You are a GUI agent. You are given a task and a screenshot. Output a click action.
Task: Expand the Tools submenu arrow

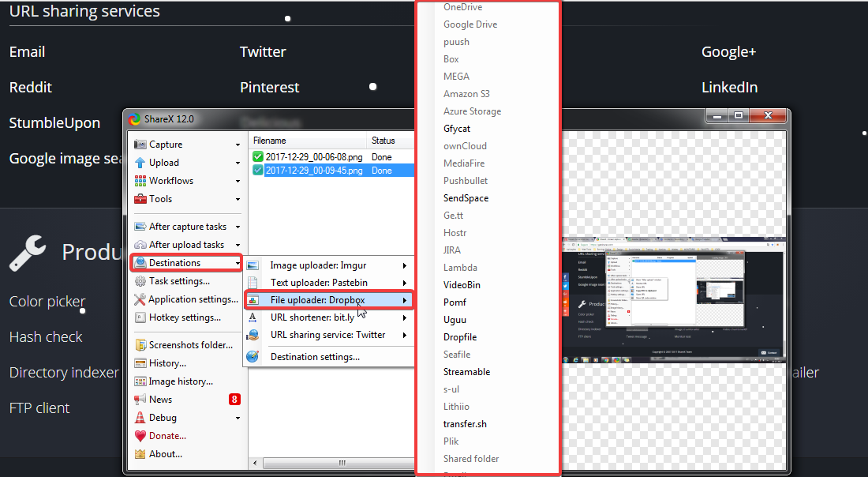click(x=238, y=200)
